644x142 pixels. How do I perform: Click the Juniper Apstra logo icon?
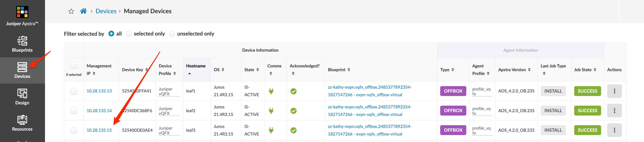(x=22, y=12)
